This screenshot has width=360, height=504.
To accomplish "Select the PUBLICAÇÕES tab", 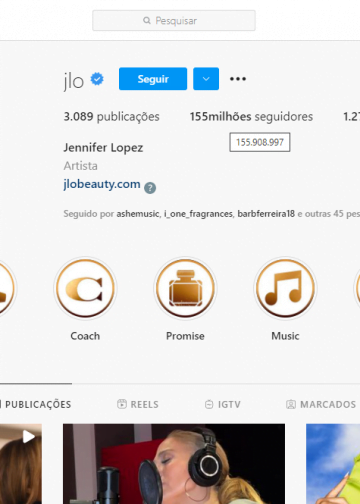I will click(x=36, y=404).
